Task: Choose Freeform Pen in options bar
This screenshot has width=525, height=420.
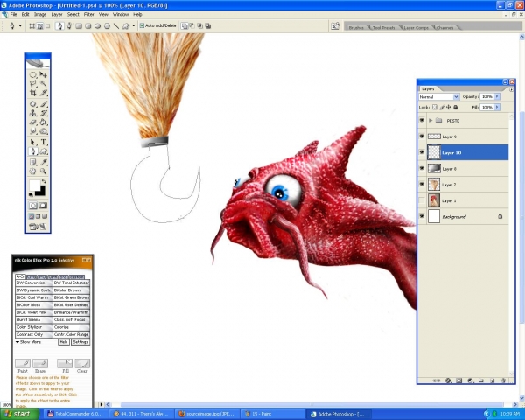Action: [x=70, y=25]
